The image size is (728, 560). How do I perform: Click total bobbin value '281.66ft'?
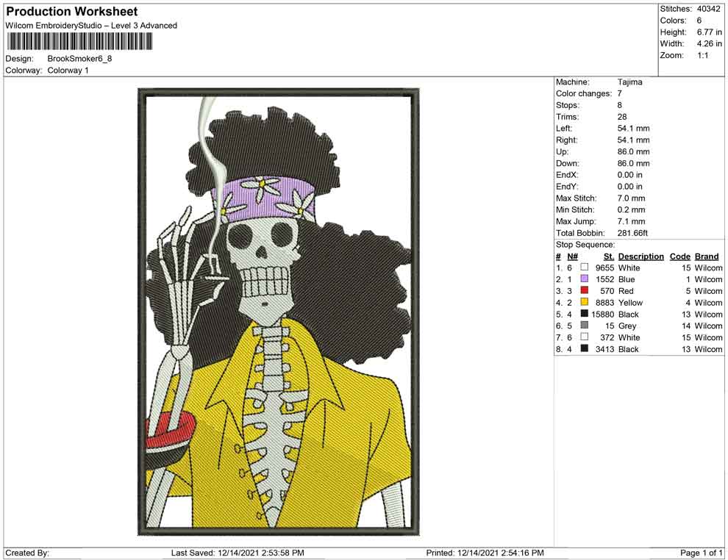pyautogui.click(x=632, y=233)
